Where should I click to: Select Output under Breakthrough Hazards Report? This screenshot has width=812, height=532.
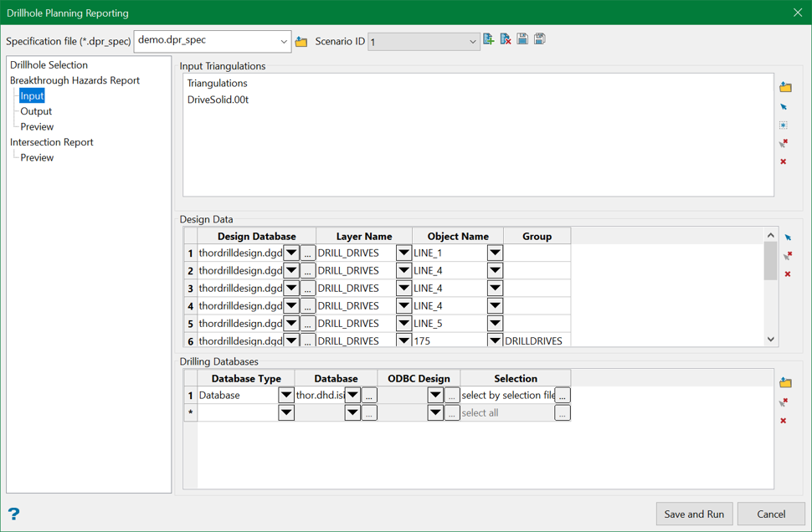(x=36, y=111)
